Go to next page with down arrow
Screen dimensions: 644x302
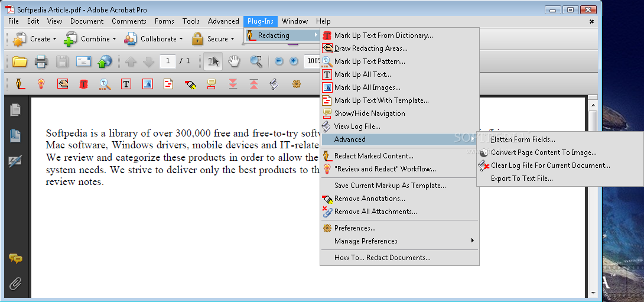coord(148,61)
